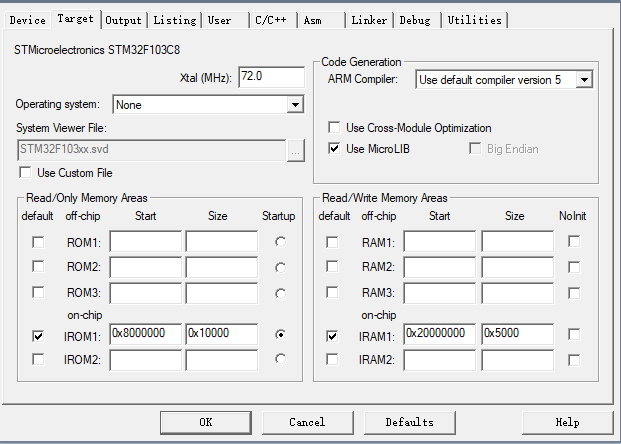Image resolution: width=621 pixels, height=444 pixels.
Task: Open the ARM Compiler version dropdown
Action: pyautogui.click(x=504, y=80)
